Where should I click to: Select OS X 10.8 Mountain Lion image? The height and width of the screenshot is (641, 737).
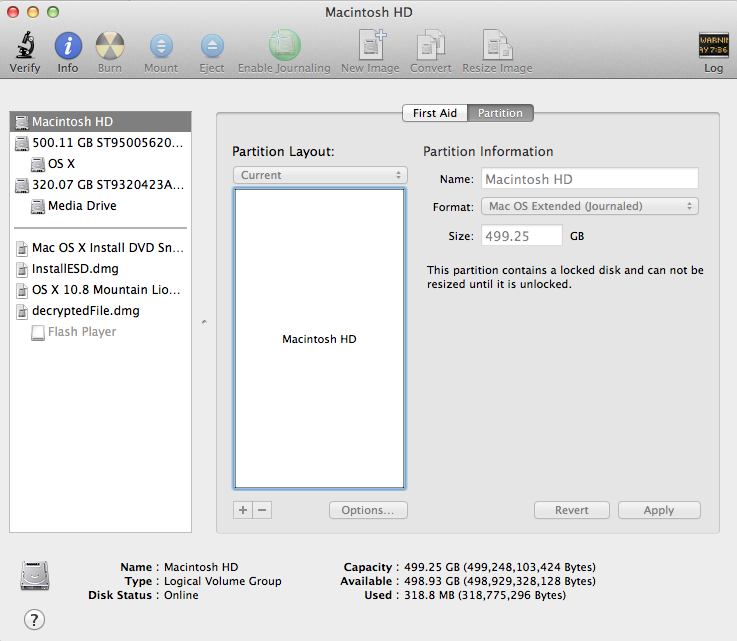click(x=100, y=290)
